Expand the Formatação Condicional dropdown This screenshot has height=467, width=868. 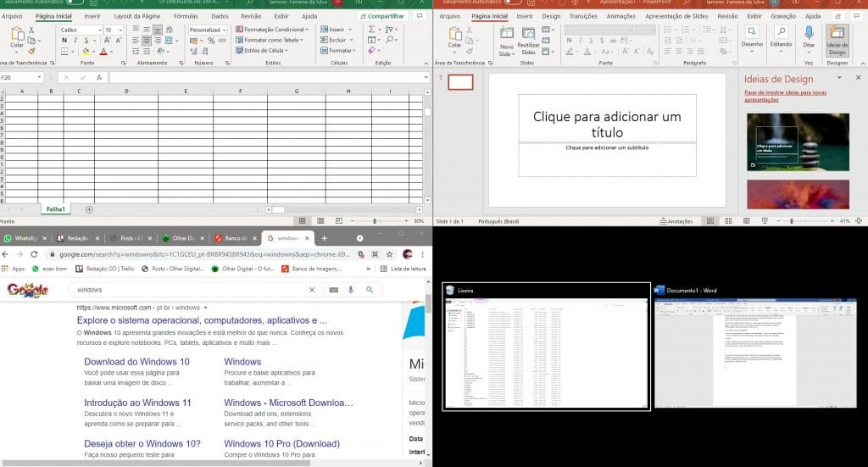point(309,30)
